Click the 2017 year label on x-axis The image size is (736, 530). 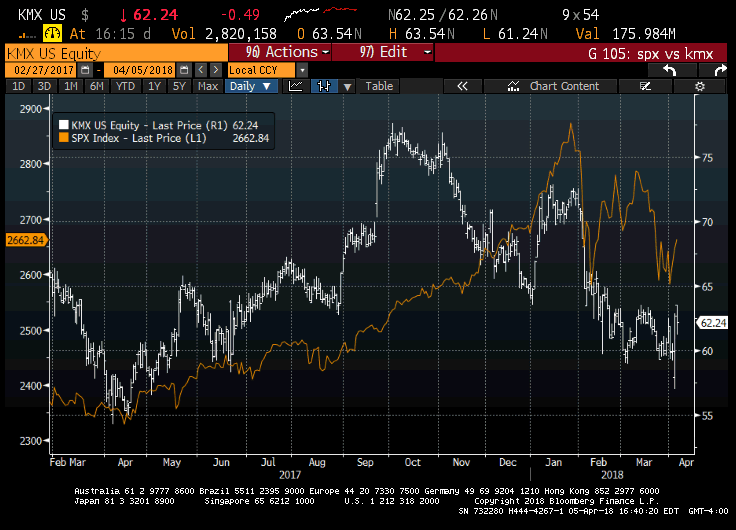click(x=290, y=475)
